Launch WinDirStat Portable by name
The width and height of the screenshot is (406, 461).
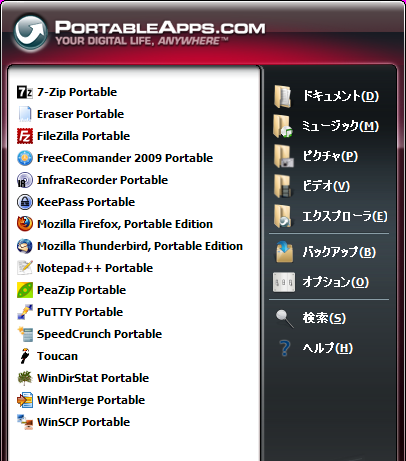click(93, 378)
